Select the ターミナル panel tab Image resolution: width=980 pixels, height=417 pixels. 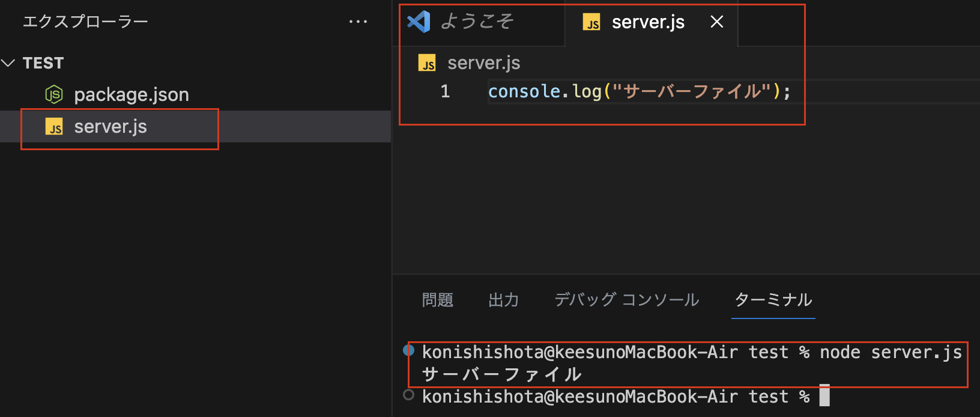[773, 300]
